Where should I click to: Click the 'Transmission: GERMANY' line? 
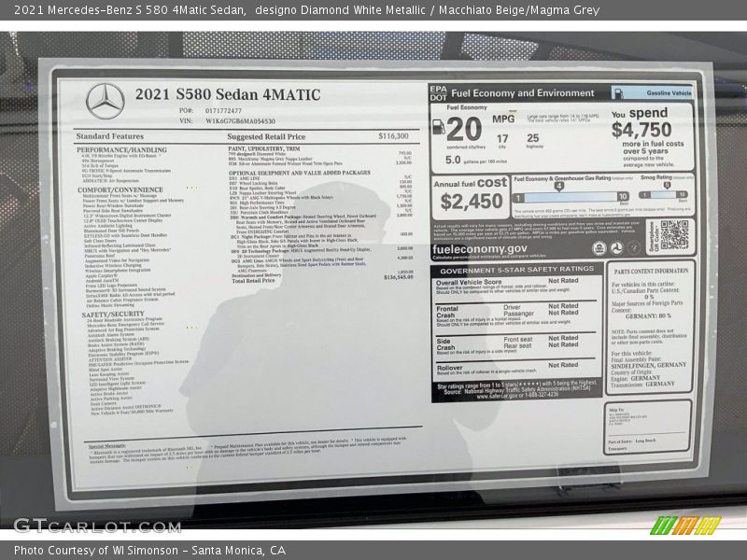642,384
